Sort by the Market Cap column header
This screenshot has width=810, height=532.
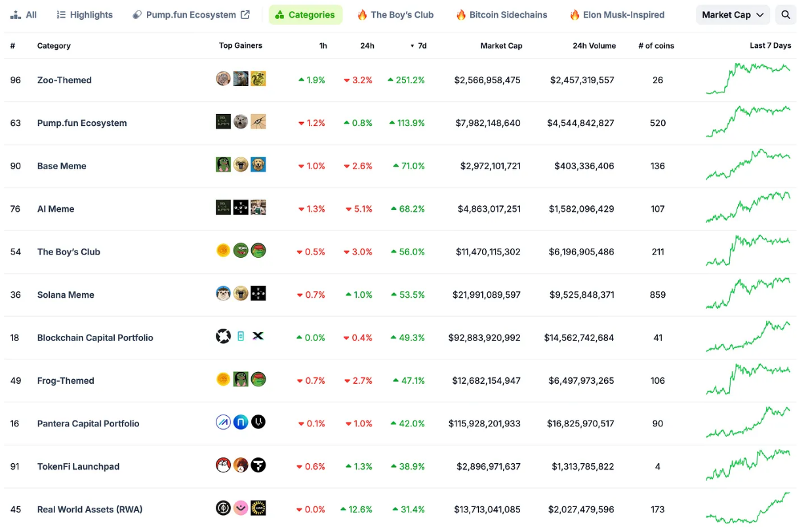tap(501, 46)
